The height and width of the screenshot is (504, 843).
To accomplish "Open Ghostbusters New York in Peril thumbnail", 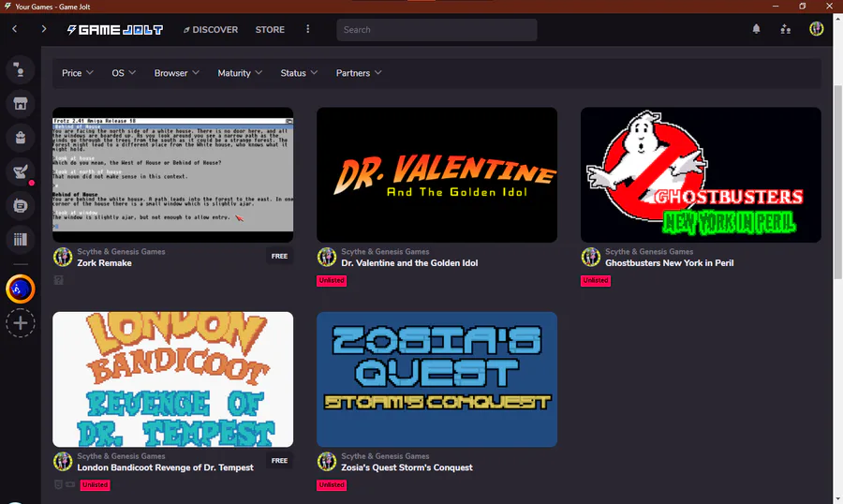I will coord(701,175).
